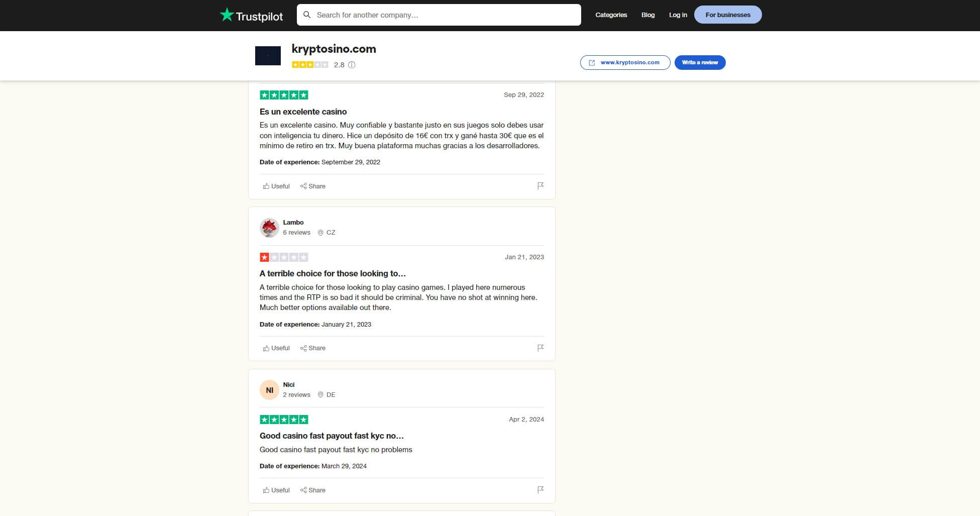Click the Write a review button
This screenshot has height=516, width=980.
(x=700, y=62)
